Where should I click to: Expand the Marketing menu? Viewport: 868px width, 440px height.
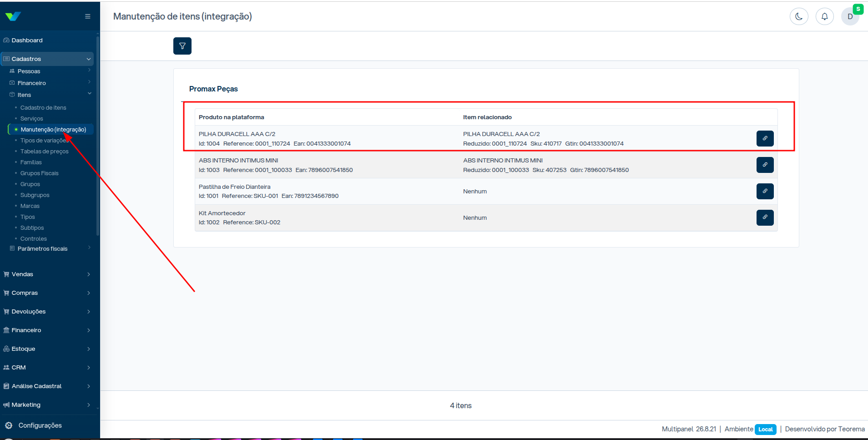(47, 405)
